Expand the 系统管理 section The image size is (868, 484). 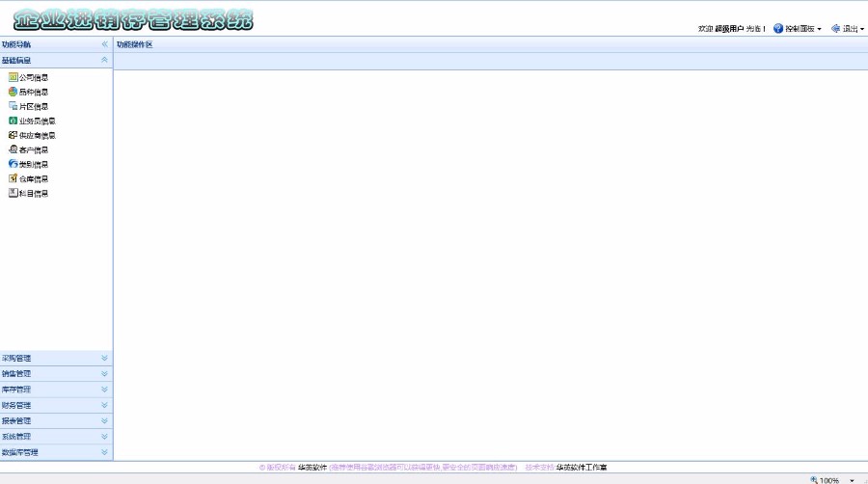click(104, 436)
